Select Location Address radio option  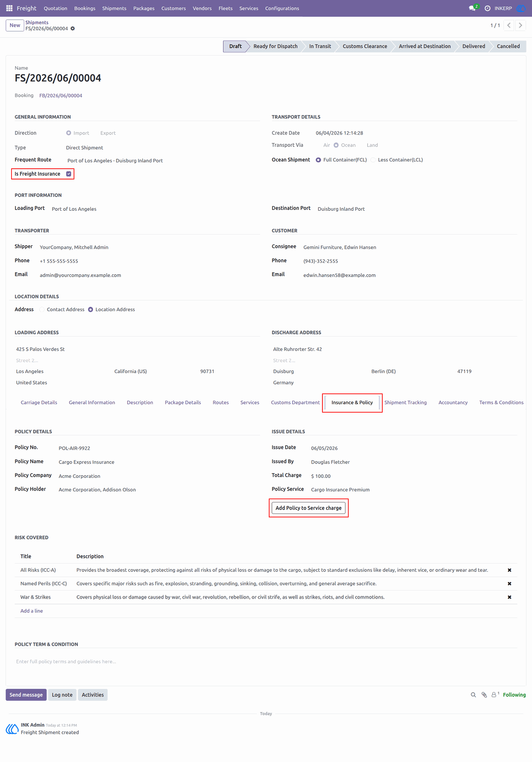click(x=91, y=310)
